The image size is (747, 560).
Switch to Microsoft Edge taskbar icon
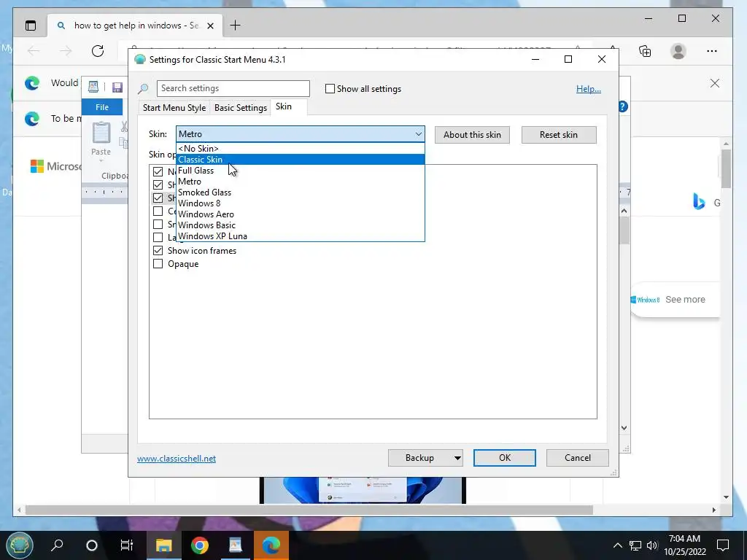(x=271, y=545)
